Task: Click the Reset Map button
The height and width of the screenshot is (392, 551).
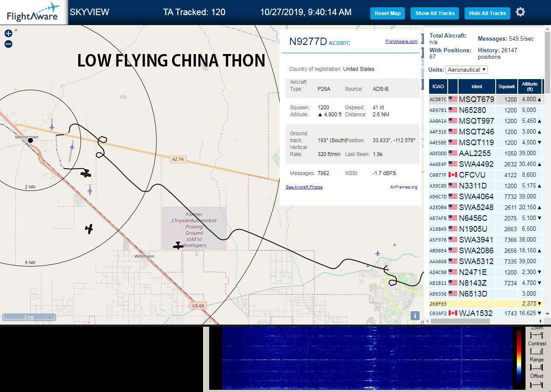Action: pyautogui.click(x=388, y=13)
